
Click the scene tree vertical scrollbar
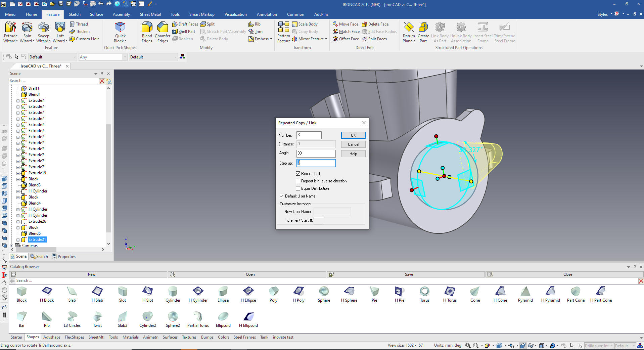(x=108, y=178)
